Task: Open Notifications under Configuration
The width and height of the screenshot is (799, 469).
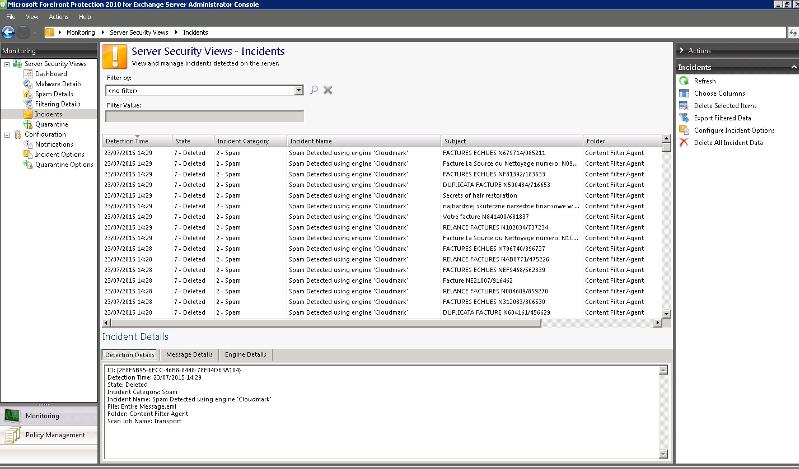Action: click(54, 144)
